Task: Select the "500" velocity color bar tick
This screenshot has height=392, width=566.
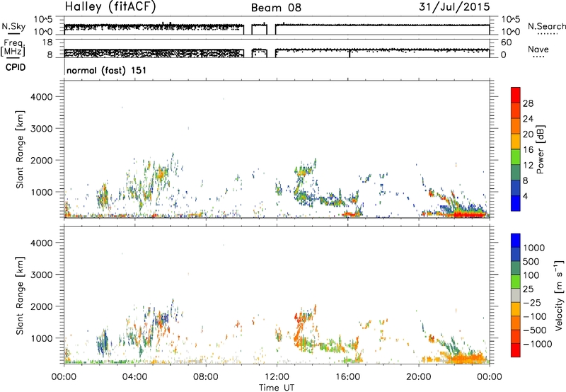Action: click(x=531, y=261)
